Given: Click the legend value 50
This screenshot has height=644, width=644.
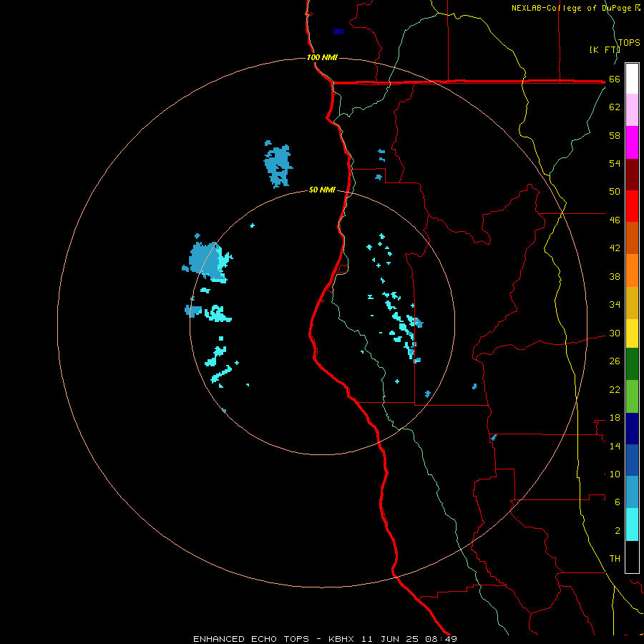Looking at the screenshot, I should (x=615, y=191).
